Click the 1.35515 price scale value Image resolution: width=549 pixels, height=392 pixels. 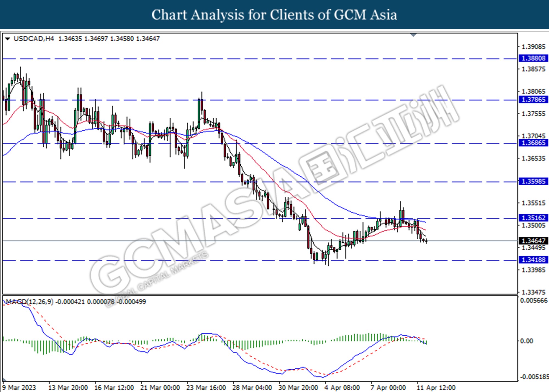[x=533, y=203]
